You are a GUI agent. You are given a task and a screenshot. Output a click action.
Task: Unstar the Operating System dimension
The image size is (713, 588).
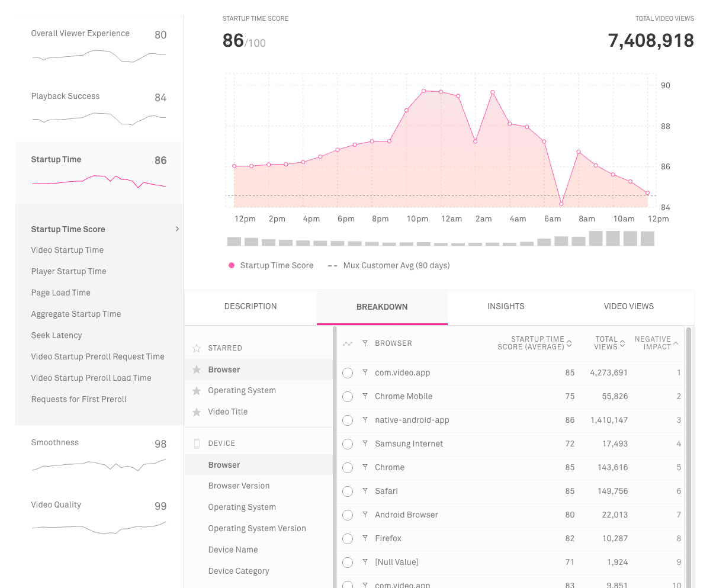197,391
